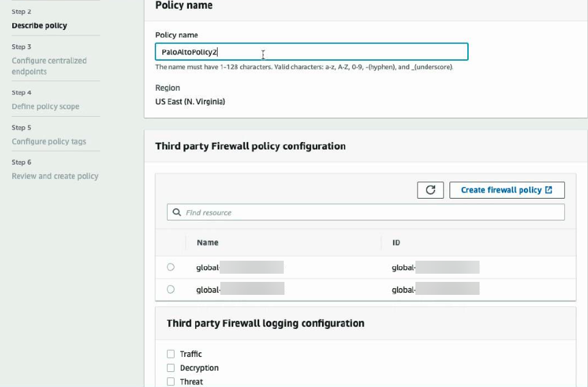Click the refresh firewall policies icon
The image size is (588, 387).
(430, 190)
